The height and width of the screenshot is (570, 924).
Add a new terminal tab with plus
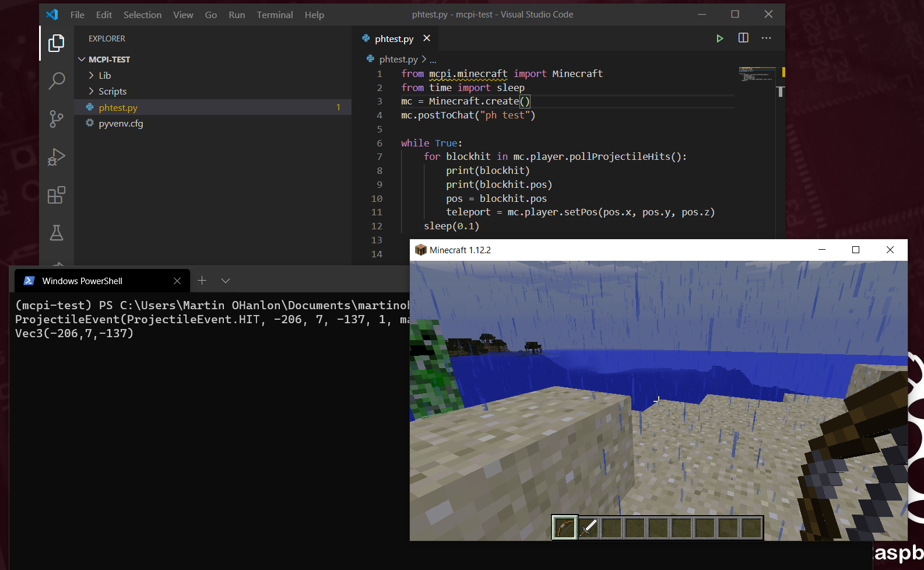click(202, 281)
